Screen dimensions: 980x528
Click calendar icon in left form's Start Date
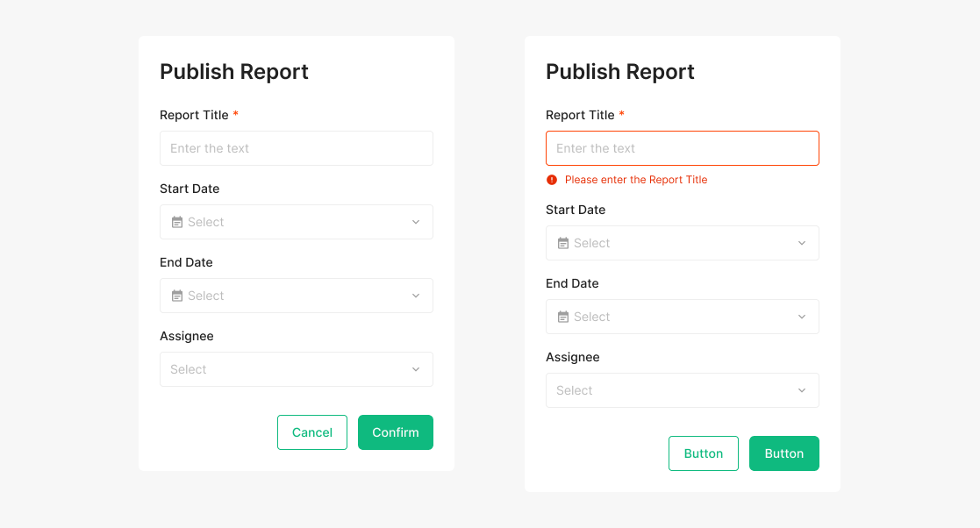(177, 222)
